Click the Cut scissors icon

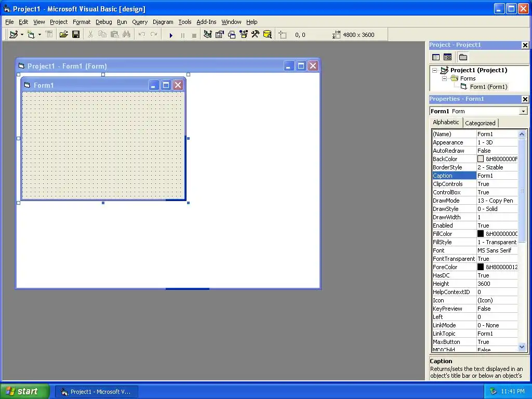pyautogui.click(x=90, y=34)
